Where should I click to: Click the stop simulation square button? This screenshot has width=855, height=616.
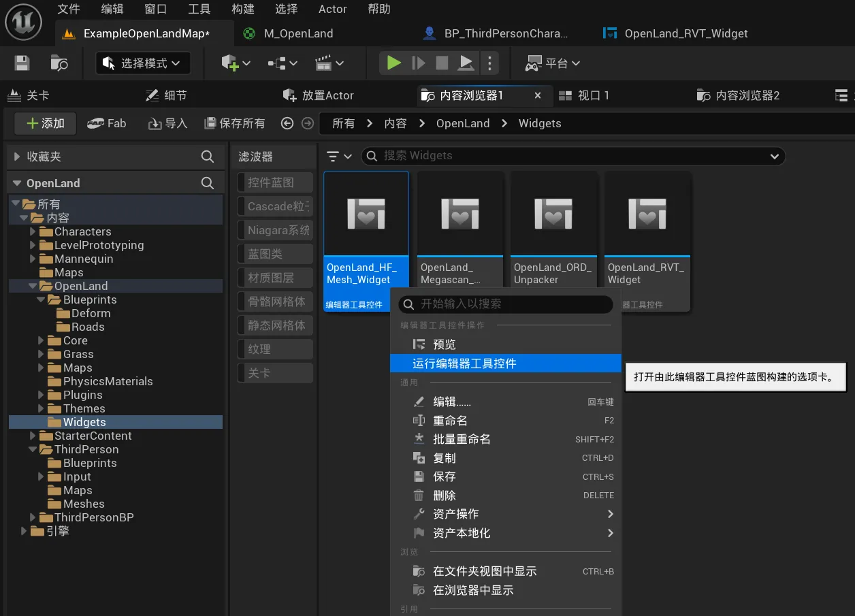click(442, 63)
